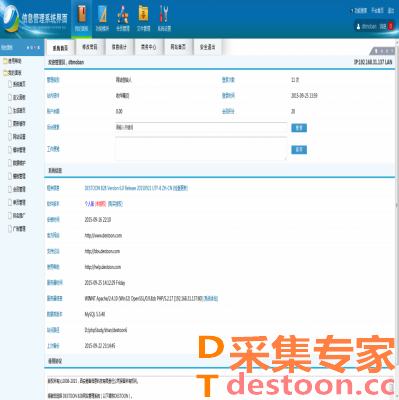Open the 系统首页 page icon in sidebar
399x400 pixels.
pos(10,84)
